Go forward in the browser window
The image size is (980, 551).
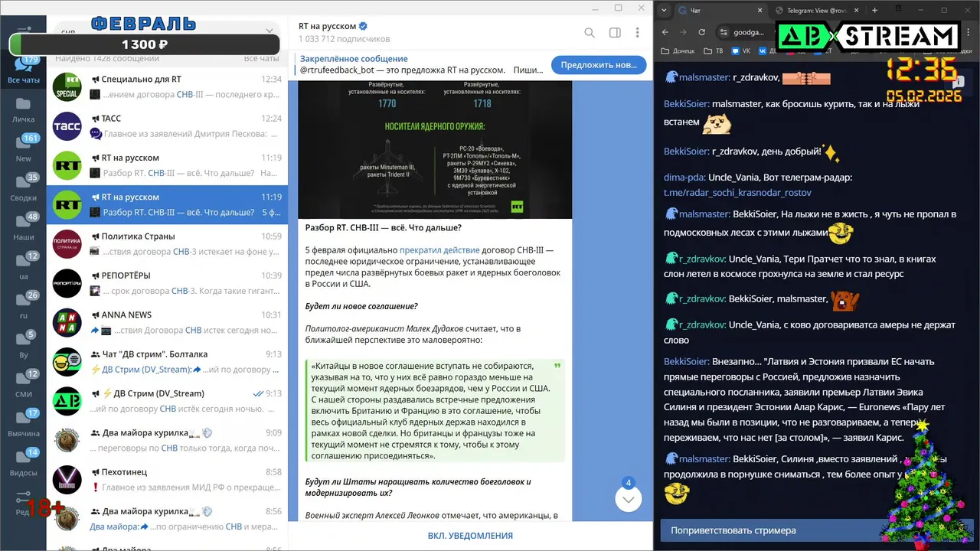click(x=683, y=32)
